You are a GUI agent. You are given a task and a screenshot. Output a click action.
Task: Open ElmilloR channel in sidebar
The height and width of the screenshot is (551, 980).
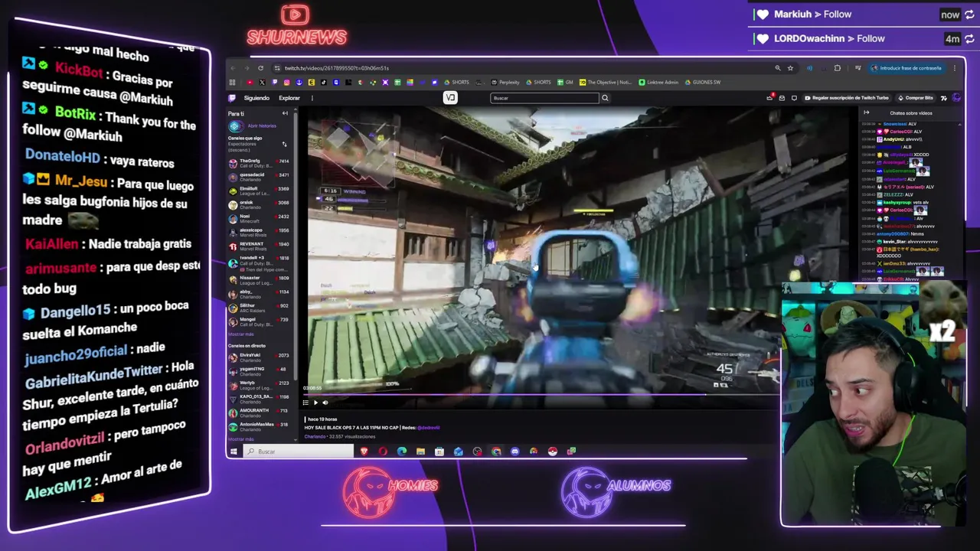coord(259,191)
